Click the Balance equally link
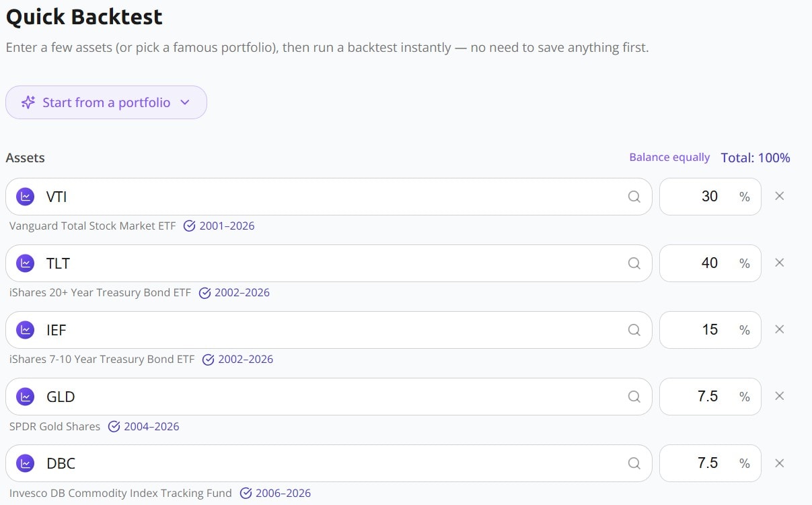The height and width of the screenshot is (505, 812). tap(669, 157)
